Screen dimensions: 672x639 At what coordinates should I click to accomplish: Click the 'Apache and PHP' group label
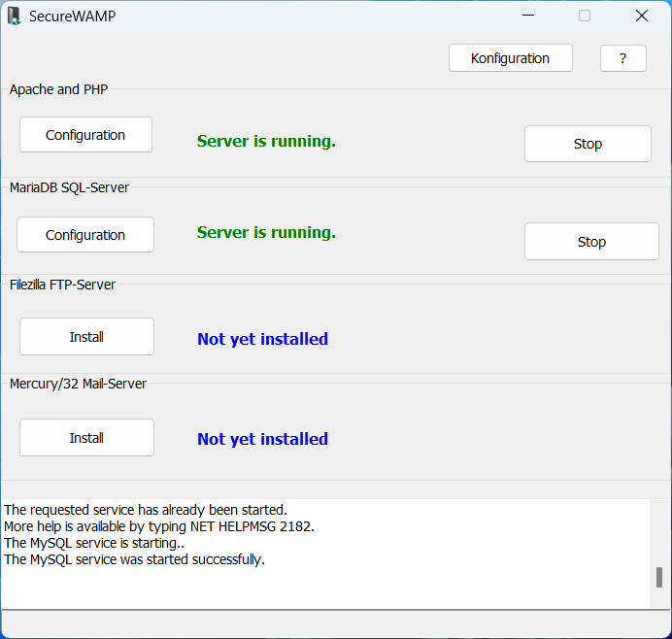click(58, 89)
